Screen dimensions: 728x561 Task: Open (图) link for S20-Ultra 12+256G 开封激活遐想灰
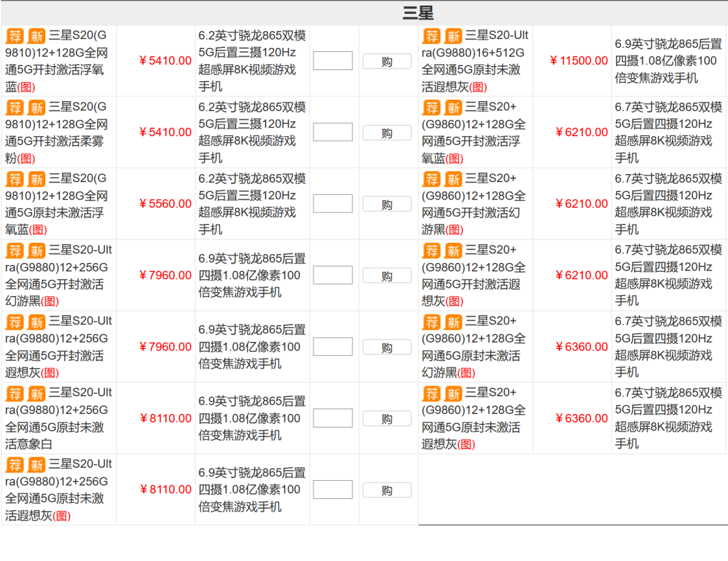50,373
